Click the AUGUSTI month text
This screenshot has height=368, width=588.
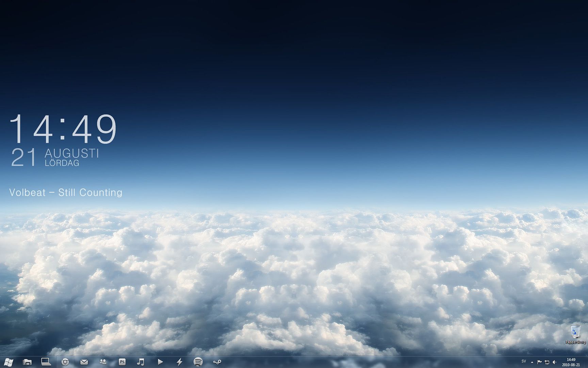[72, 153]
